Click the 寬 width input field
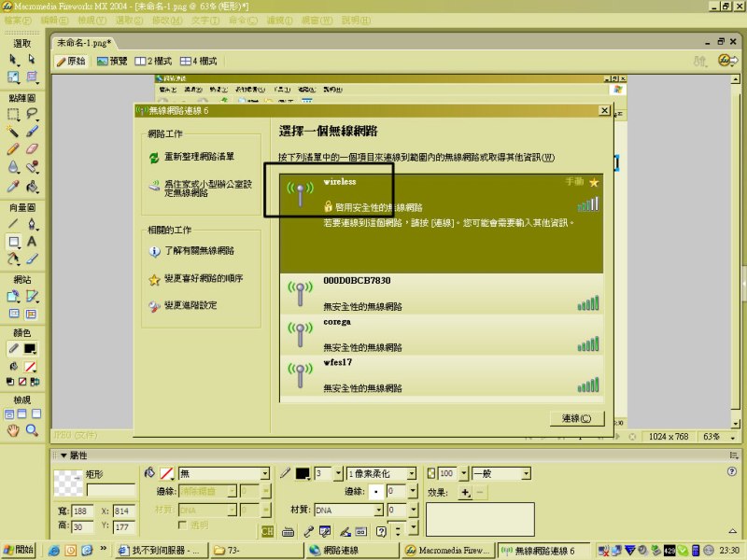Viewport: 747px width, 560px height. coord(81,511)
